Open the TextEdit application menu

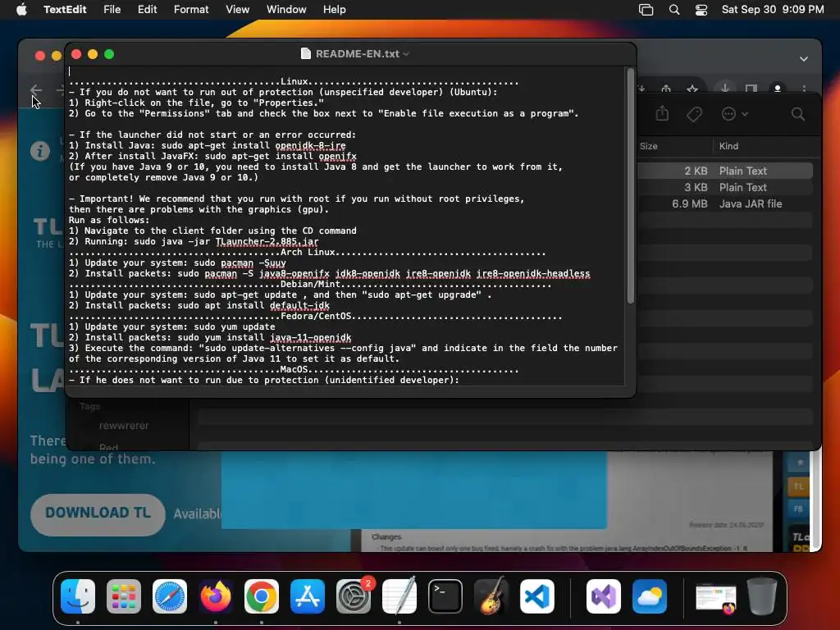pos(65,10)
